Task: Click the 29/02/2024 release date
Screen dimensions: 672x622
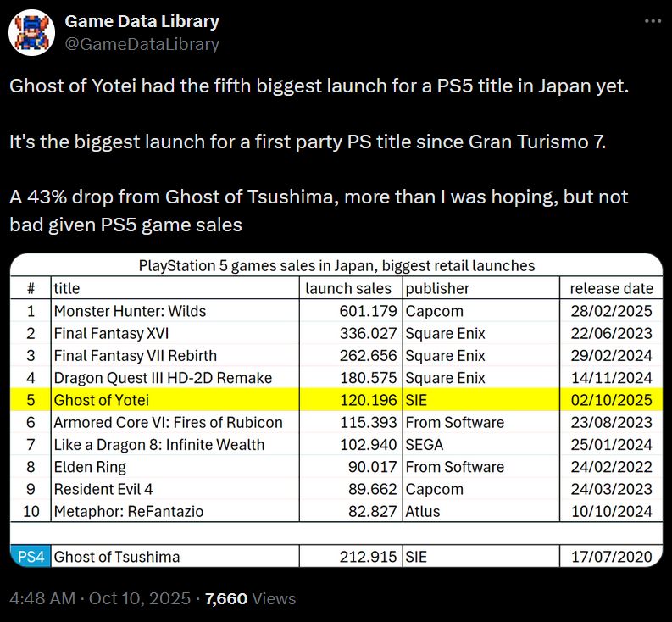Action: (x=612, y=355)
